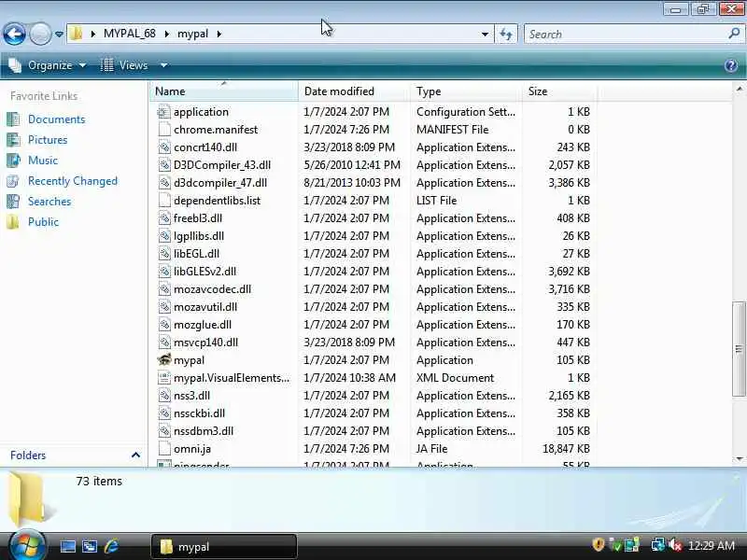Click the folder icon in address bar
Image resolution: width=747 pixels, height=560 pixels.
point(76,34)
